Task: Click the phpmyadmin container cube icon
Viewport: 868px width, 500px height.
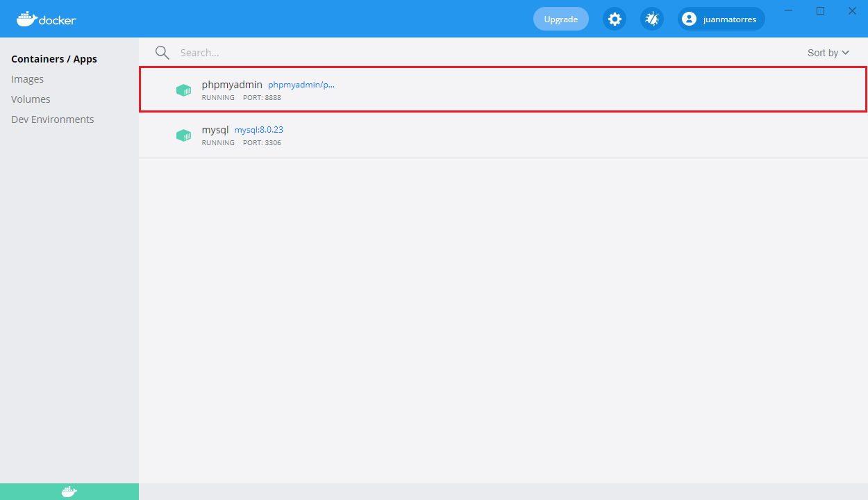Action: [183, 90]
